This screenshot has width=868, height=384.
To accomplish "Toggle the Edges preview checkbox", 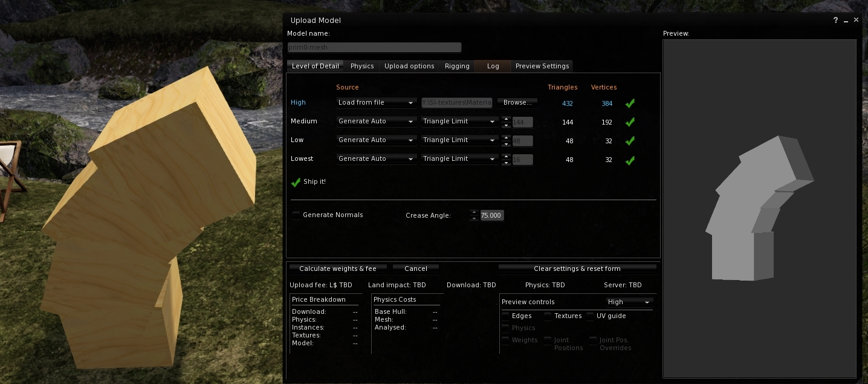I will click(x=505, y=316).
